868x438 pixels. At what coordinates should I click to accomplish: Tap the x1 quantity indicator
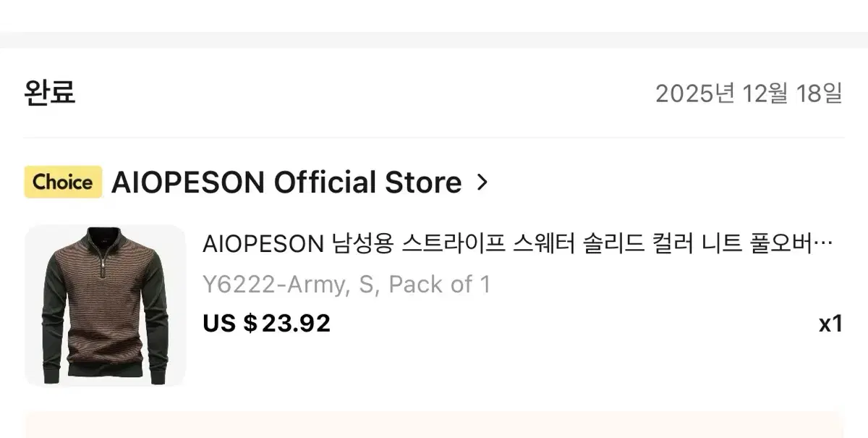830,324
